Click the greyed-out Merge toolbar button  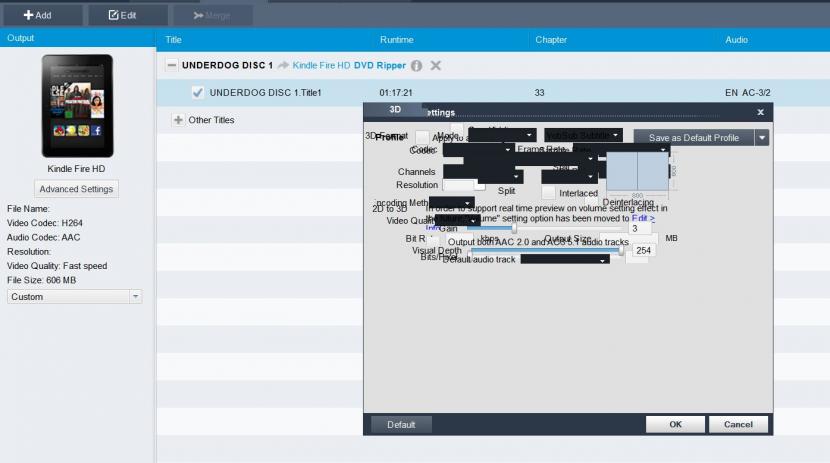pos(212,15)
